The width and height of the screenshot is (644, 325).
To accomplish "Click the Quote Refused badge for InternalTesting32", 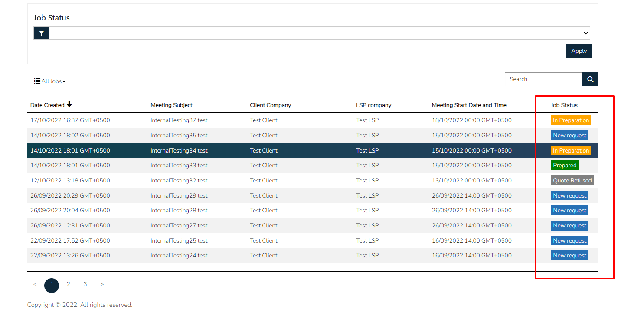I will click(572, 180).
